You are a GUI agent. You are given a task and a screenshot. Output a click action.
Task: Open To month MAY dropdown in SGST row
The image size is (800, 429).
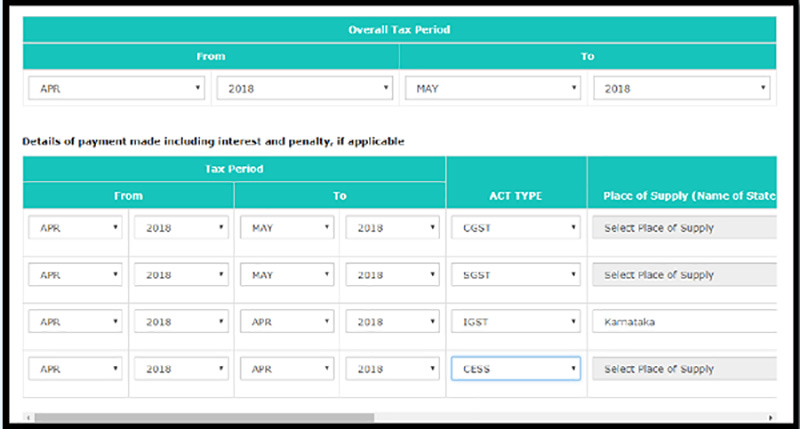[x=286, y=275]
